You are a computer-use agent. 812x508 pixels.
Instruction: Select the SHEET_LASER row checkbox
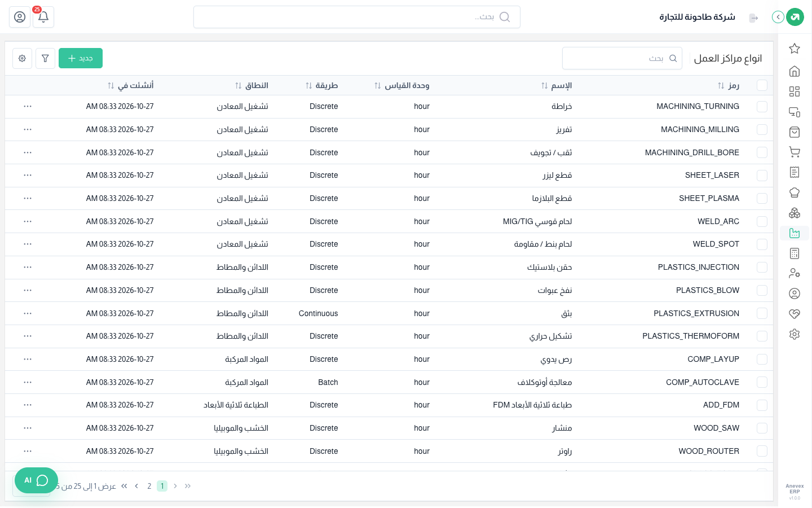point(762,175)
